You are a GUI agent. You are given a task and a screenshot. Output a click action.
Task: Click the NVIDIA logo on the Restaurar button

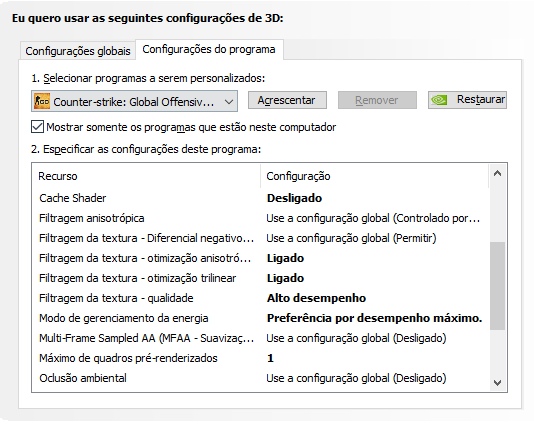(439, 100)
